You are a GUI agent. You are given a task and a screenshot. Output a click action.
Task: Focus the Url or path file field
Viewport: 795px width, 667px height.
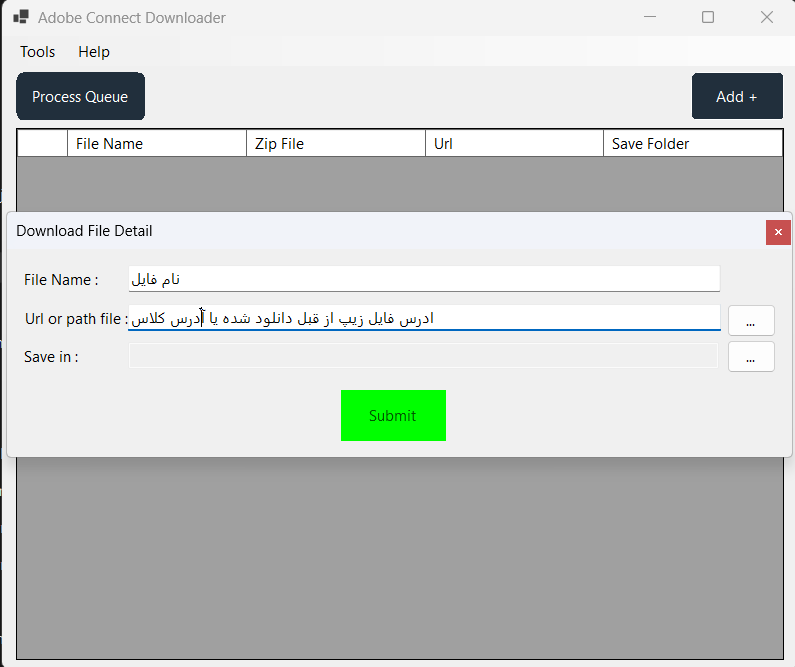pyautogui.click(x=424, y=318)
